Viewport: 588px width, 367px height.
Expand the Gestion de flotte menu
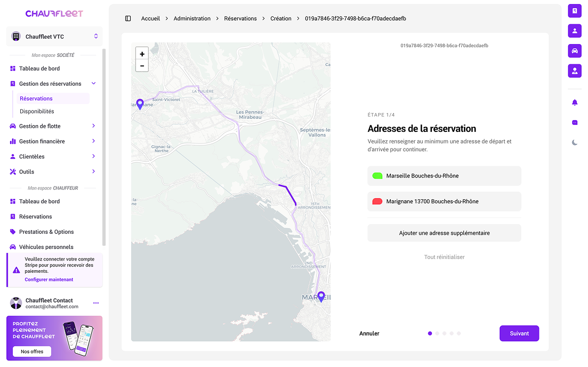click(x=93, y=126)
